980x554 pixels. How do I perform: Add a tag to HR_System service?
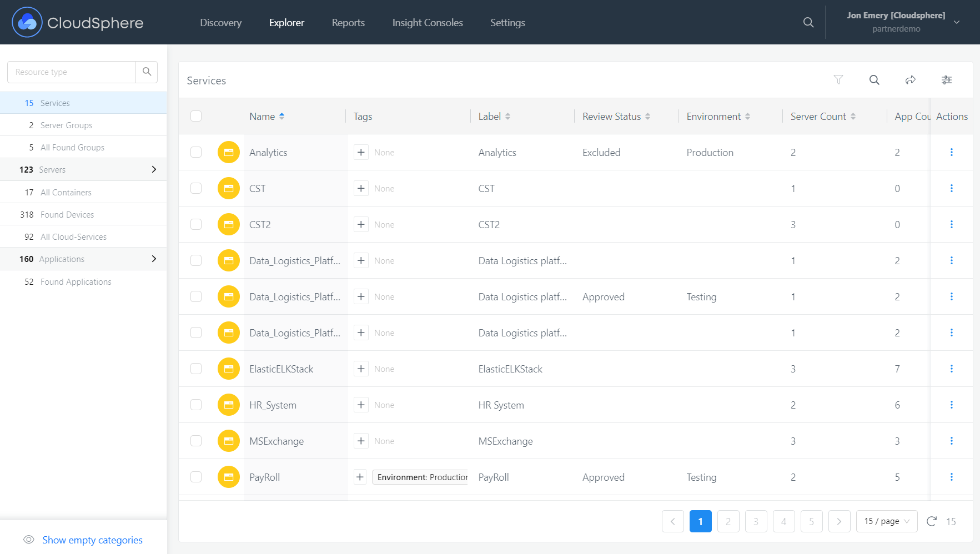tap(361, 405)
